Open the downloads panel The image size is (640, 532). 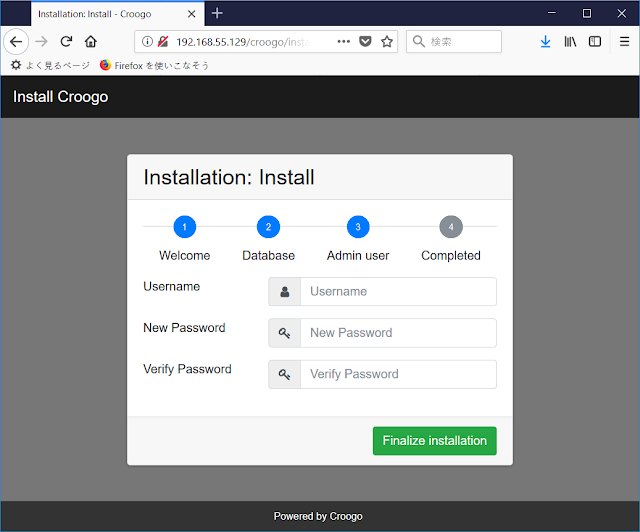point(545,42)
